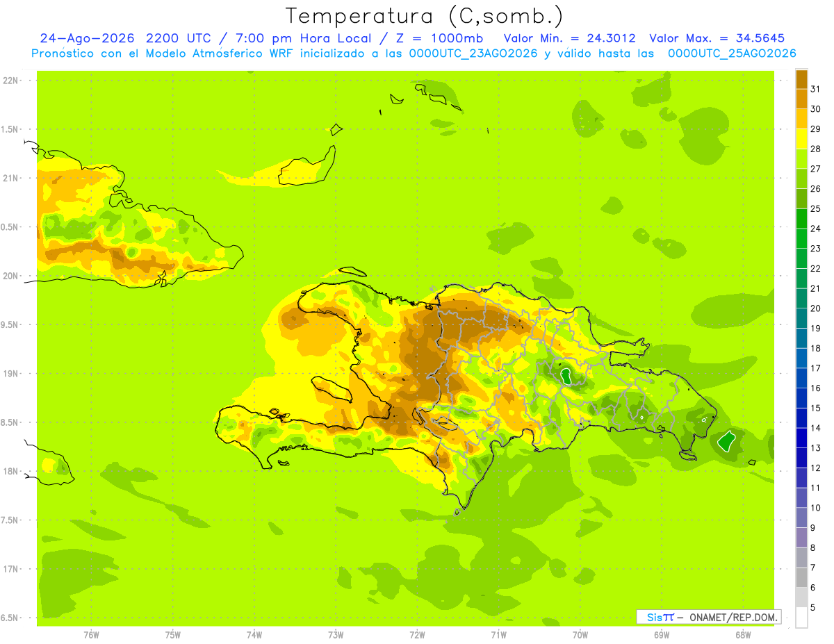Select the forecast date '24-Ago-2026'
The height and width of the screenshot is (644, 834).
click(85, 38)
